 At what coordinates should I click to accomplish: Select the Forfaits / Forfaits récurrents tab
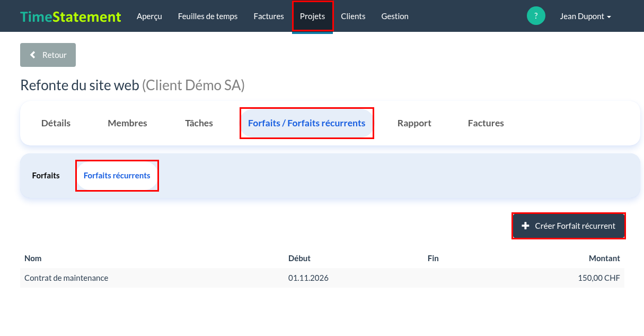307,123
